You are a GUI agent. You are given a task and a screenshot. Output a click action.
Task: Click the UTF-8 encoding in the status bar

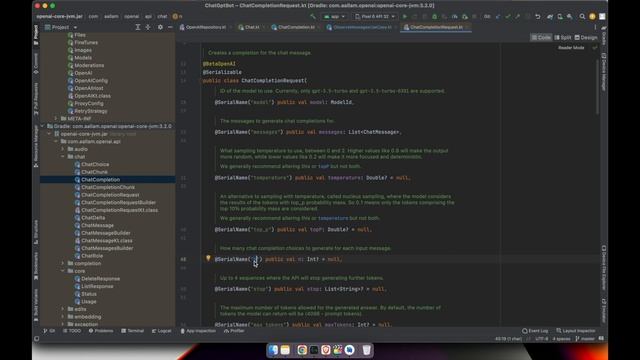542,339
